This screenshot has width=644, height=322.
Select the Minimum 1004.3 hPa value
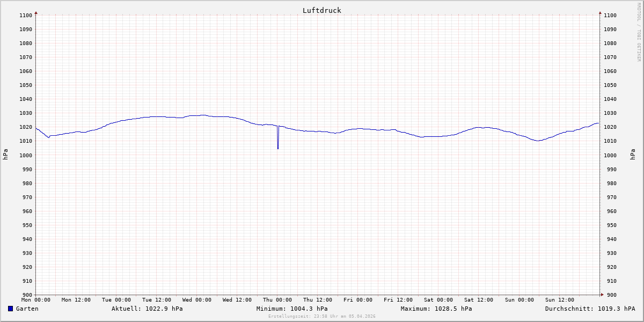pos(292,309)
